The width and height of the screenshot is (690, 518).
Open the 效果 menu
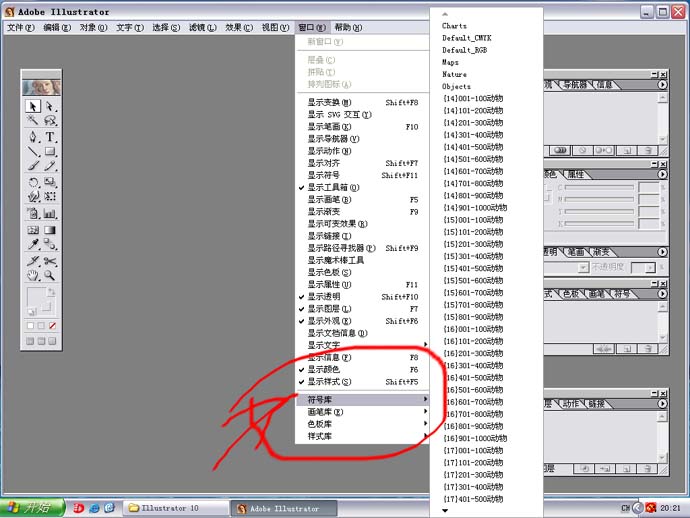coord(239,27)
